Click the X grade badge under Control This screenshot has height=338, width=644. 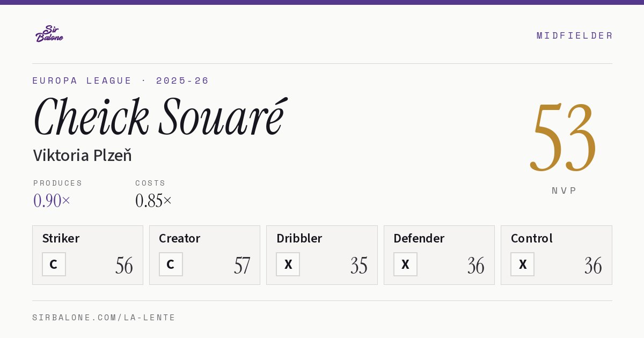(x=522, y=264)
